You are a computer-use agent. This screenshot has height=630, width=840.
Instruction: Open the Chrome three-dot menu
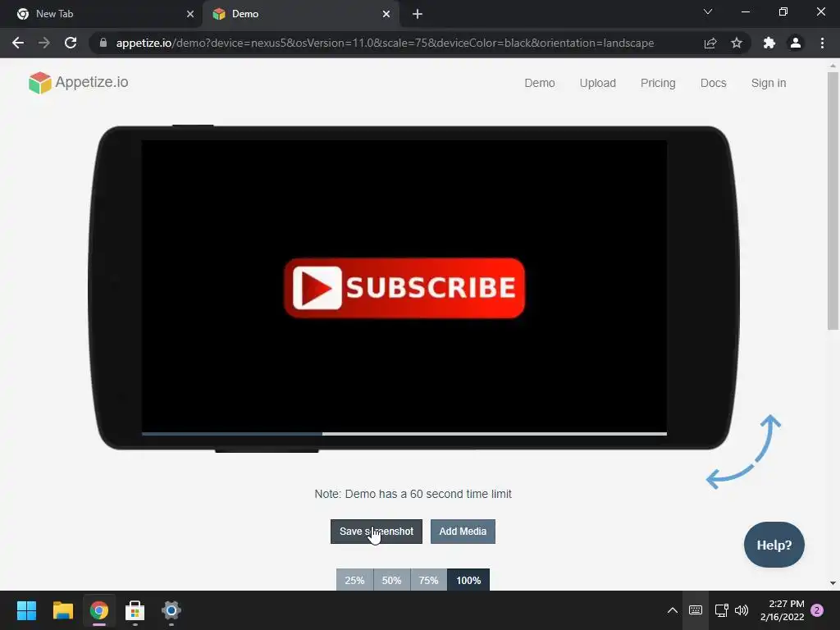click(x=822, y=43)
